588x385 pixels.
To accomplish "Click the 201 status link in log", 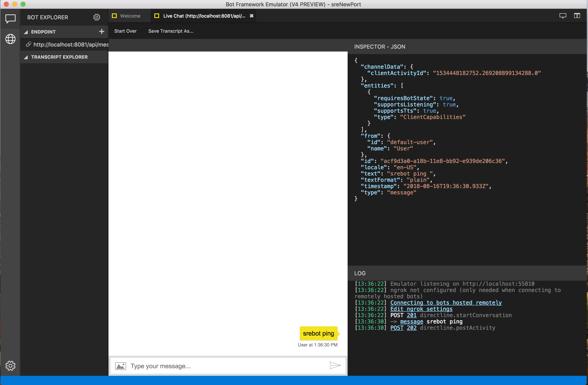I will 412,315.
